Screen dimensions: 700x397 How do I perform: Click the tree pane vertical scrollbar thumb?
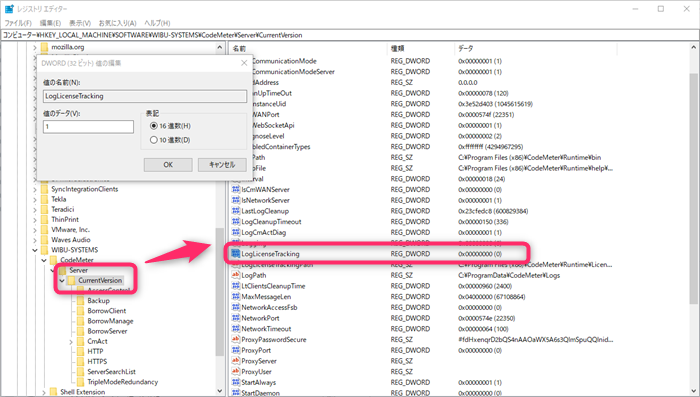pyautogui.click(x=220, y=292)
